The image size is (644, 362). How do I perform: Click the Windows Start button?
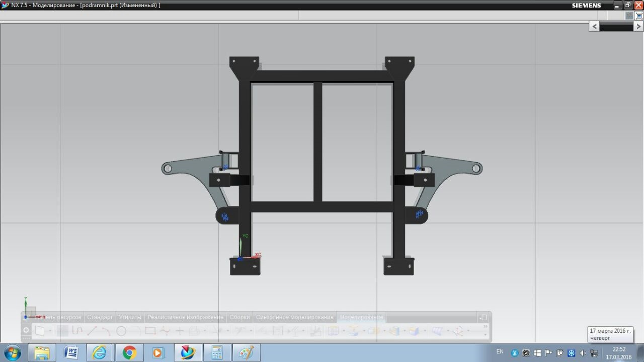(12, 353)
